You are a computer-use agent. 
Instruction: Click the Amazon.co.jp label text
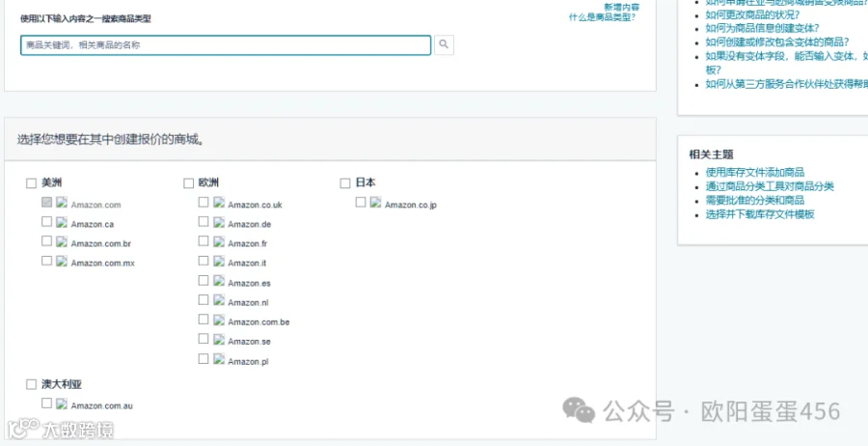click(411, 206)
